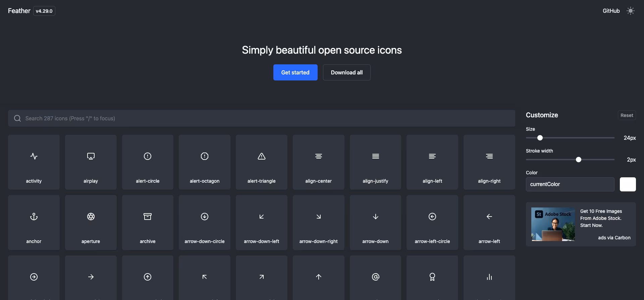Click the Size slider handle
Screen dimensions: 644x300
[x=540, y=138]
